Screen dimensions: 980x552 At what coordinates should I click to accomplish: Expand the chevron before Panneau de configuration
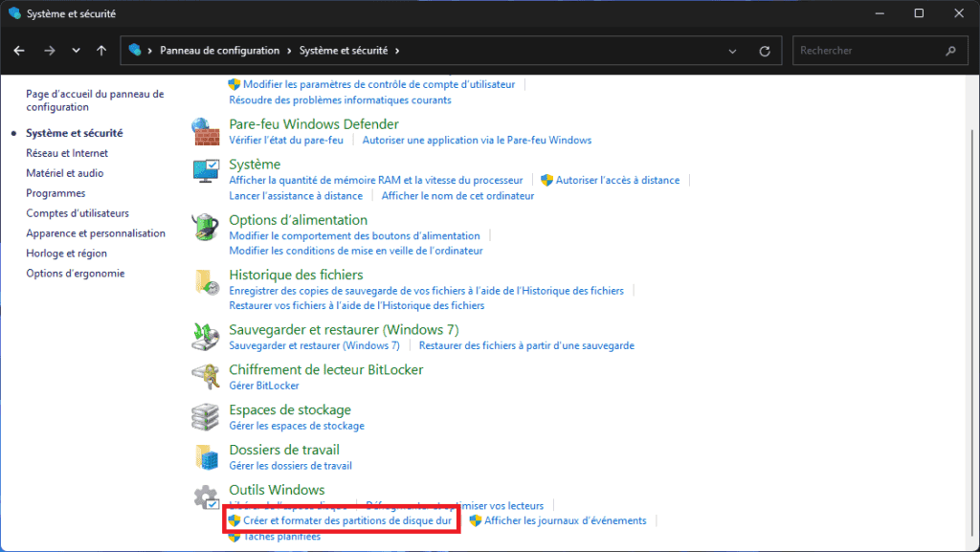tap(150, 51)
